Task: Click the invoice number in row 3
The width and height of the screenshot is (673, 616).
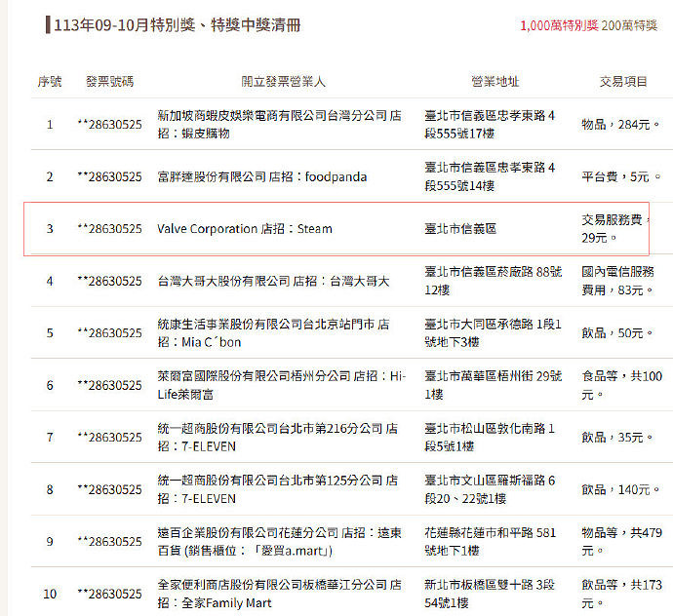Action: pyautogui.click(x=110, y=229)
